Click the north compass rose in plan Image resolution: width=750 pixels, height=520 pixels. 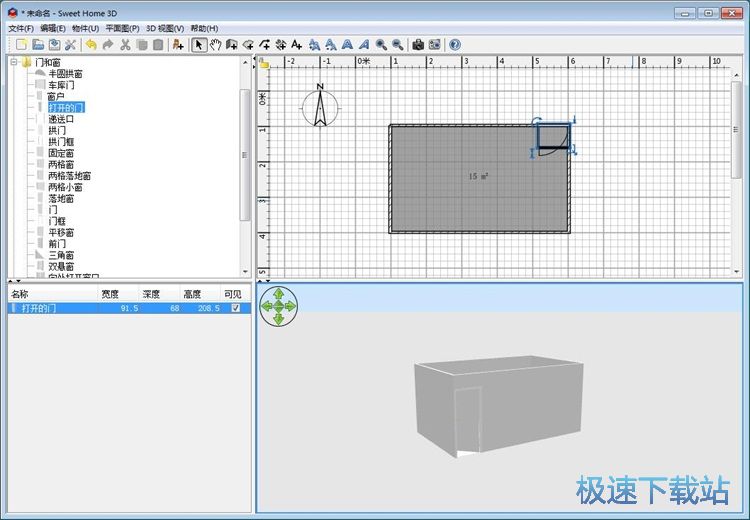click(320, 106)
